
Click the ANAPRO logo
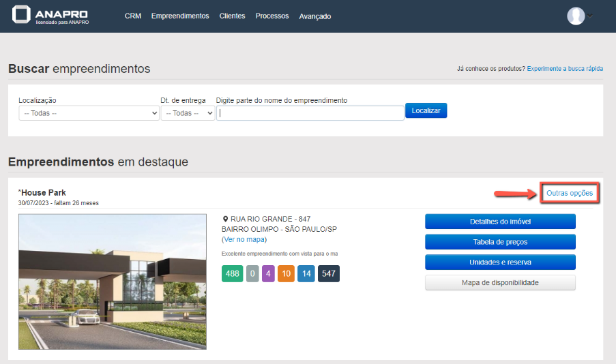[50, 15]
